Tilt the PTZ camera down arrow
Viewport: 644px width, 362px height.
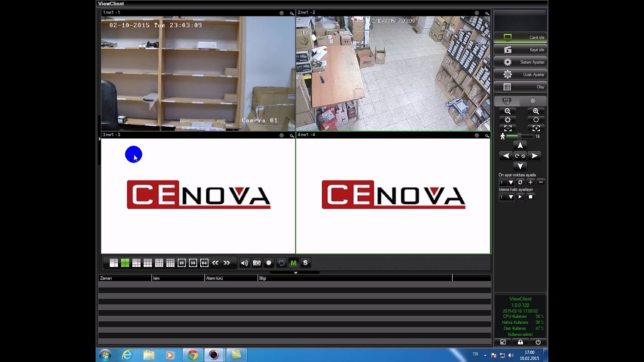[520, 166]
